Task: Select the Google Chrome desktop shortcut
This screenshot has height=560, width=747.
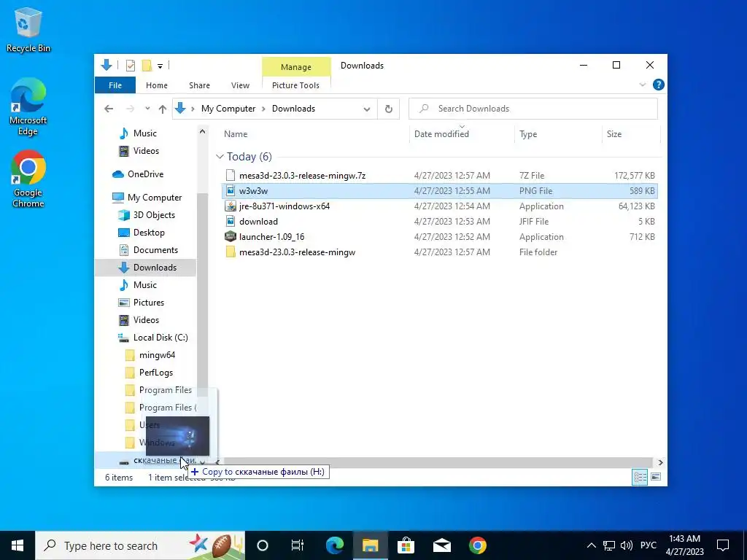Action: pos(28,179)
